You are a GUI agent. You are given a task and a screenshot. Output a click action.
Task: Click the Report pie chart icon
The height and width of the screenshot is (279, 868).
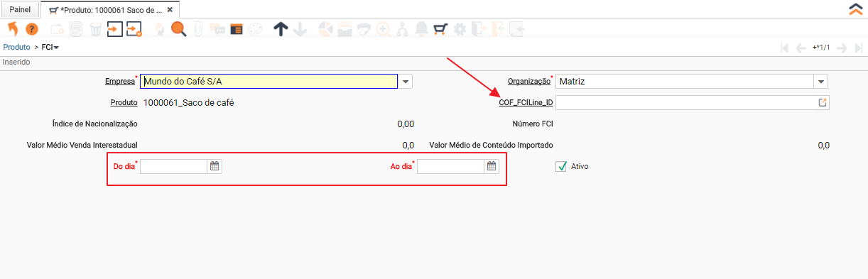[326, 29]
